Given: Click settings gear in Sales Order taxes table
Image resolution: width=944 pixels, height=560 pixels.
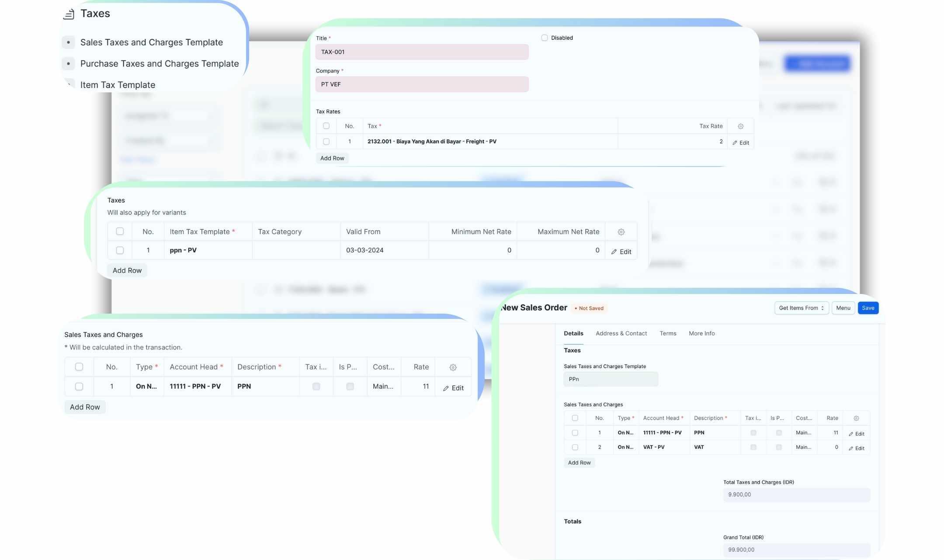Looking at the screenshot, I should pyautogui.click(x=856, y=418).
